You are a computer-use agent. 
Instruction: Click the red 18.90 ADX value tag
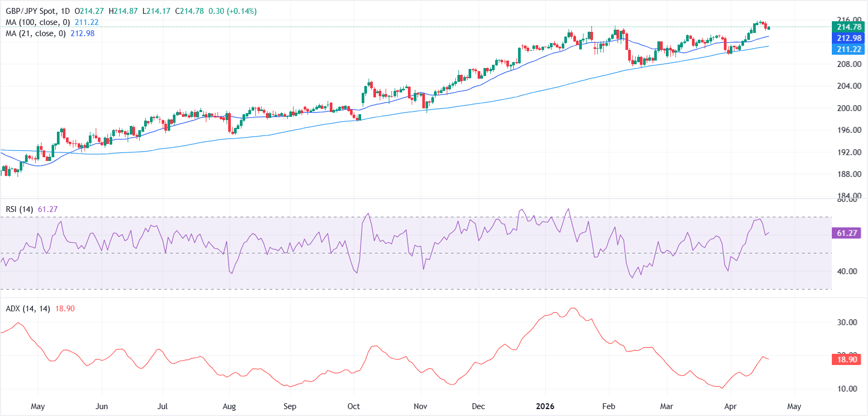846,360
